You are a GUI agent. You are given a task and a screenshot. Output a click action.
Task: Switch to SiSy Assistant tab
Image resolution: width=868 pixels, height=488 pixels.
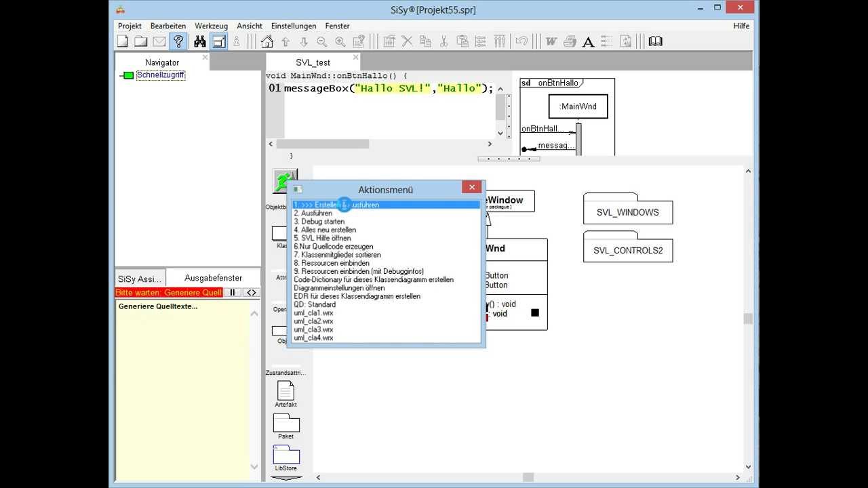point(140,279)
